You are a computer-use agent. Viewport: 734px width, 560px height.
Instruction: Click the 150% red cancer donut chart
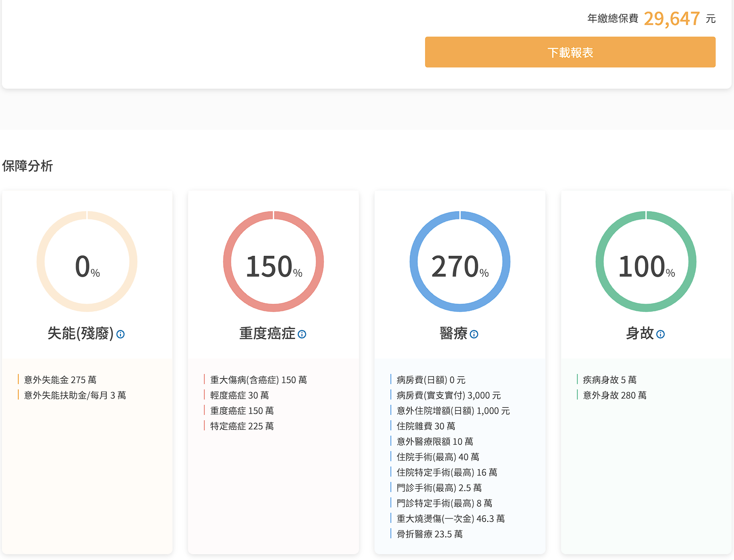(273, 262)
